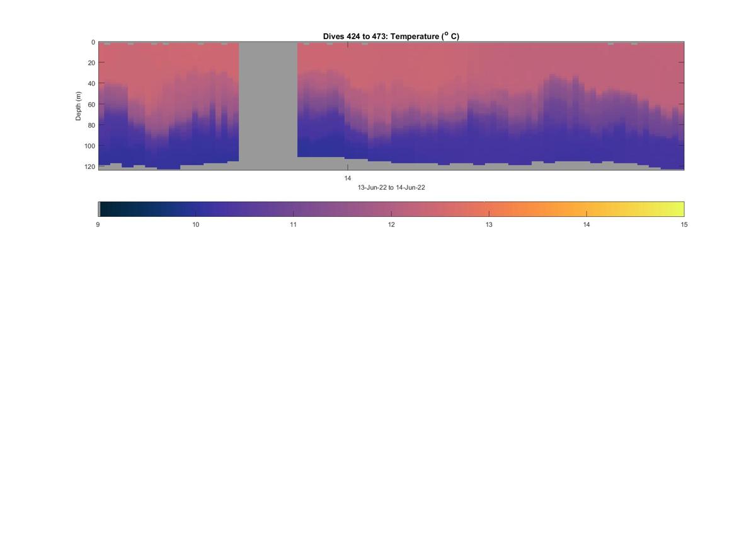Click colorbar tick label '14'
Viewport: 756px width, 558px height.
[x=587, y=225]
